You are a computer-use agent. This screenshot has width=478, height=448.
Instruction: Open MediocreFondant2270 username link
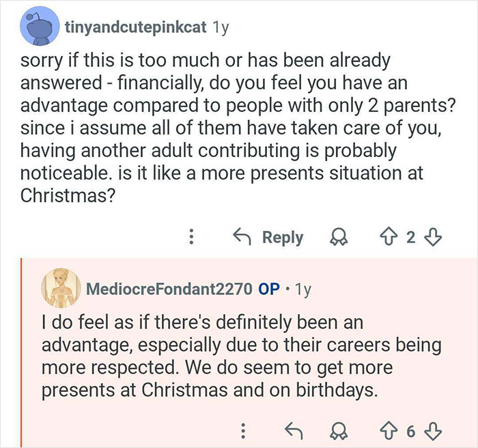click(x=168, y=288)
